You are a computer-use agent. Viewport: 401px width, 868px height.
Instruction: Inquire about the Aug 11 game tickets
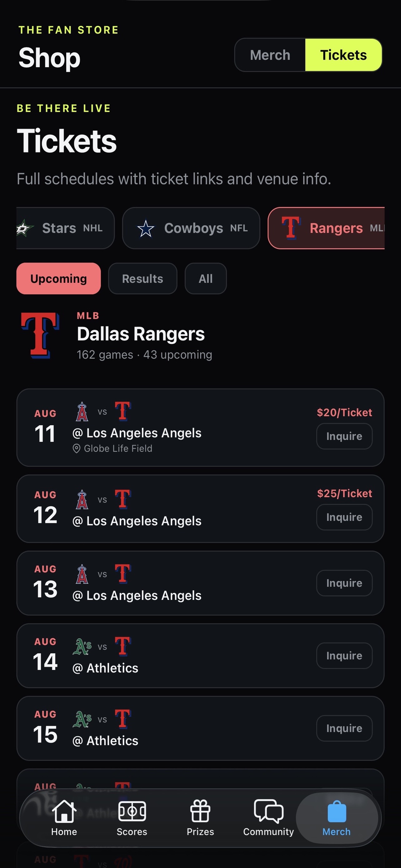(344, 436)
